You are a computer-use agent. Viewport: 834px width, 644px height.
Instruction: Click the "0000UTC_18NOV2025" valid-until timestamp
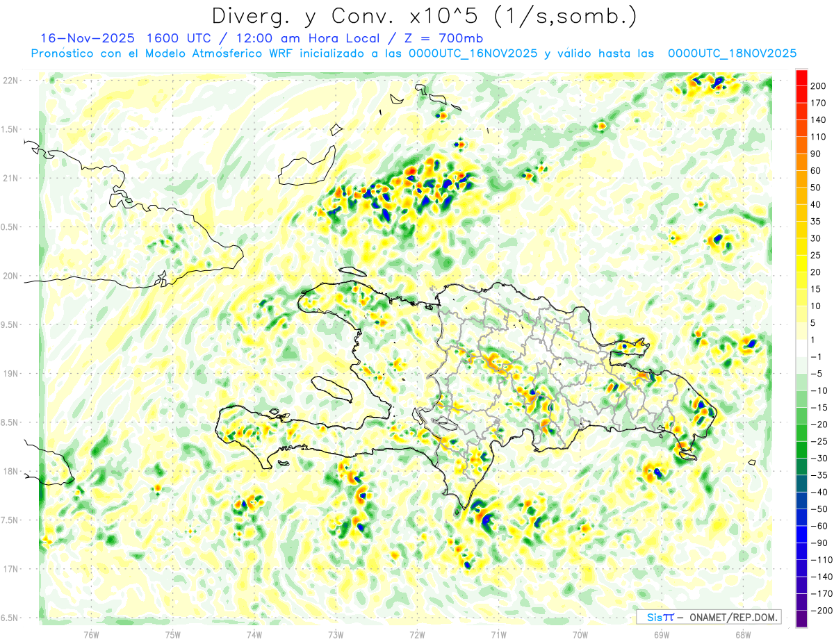[732, 53]
